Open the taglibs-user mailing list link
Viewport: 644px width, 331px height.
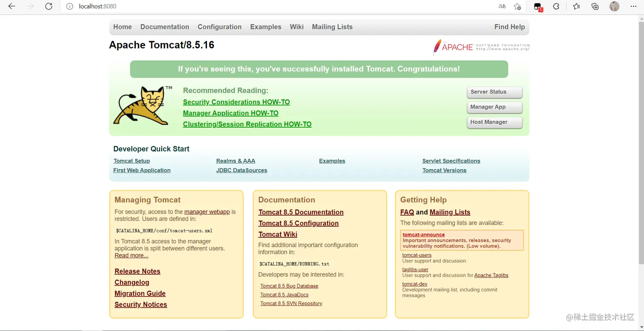415,270
